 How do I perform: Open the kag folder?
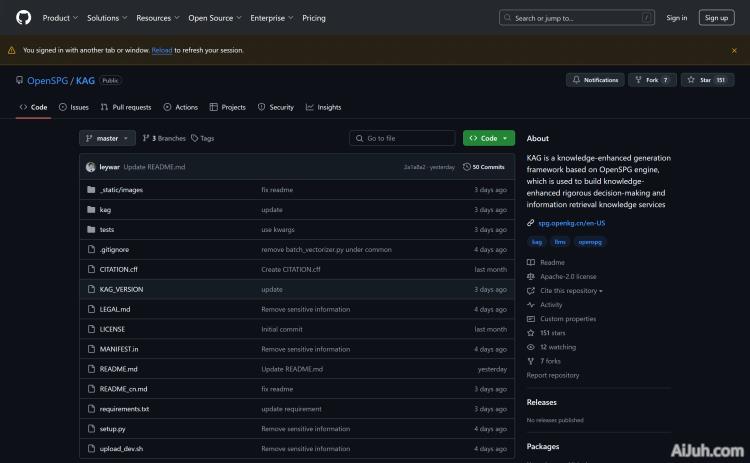pyautogui.click(x=105, y=210)
